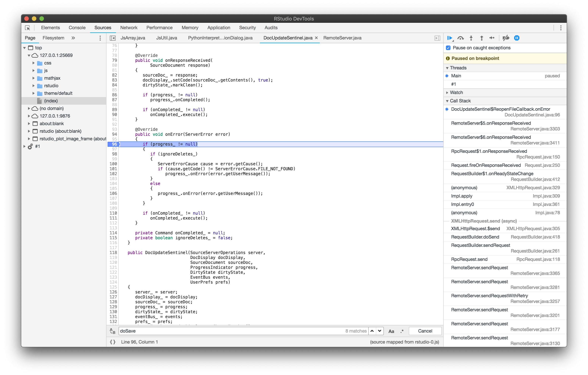The height and width of the screenshot is (375, 588).
Task: Hide the file navigator sidebar
Action: coord(113,38)
